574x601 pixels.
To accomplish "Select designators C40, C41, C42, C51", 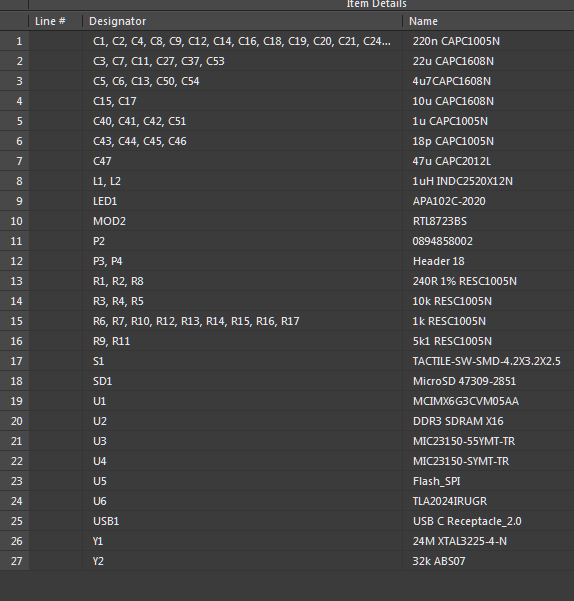I will point(243,121).
